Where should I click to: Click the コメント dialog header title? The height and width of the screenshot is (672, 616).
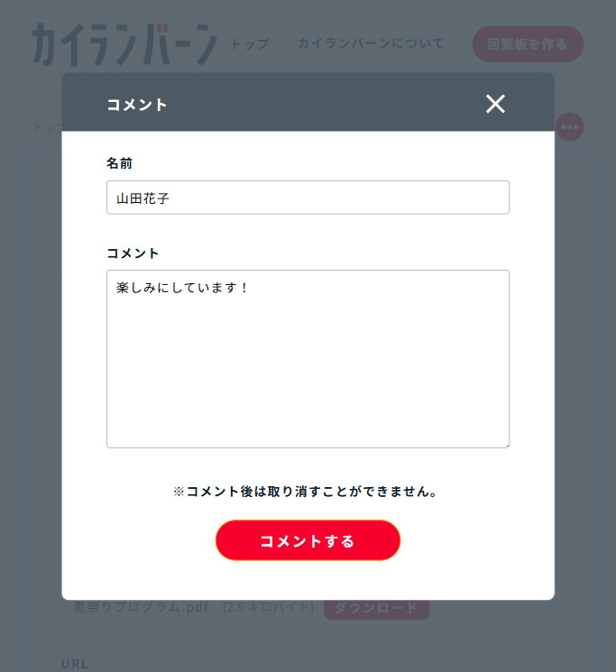coord(137,105)
